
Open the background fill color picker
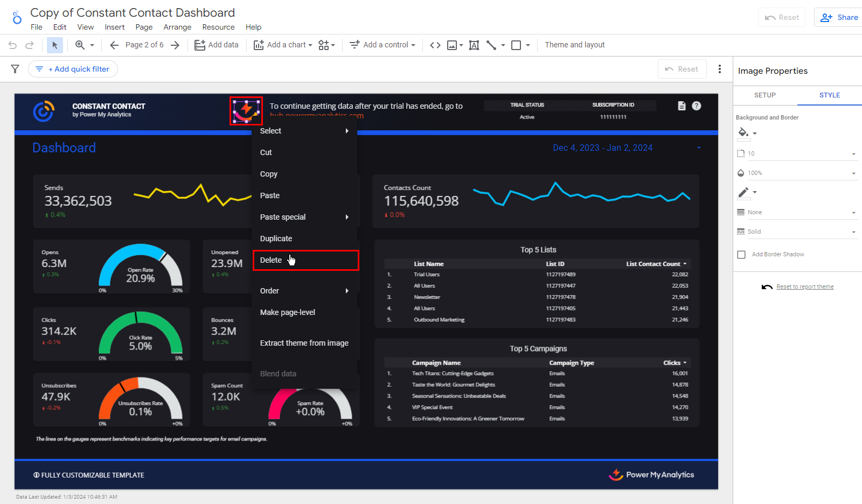[x=746, y=133]
